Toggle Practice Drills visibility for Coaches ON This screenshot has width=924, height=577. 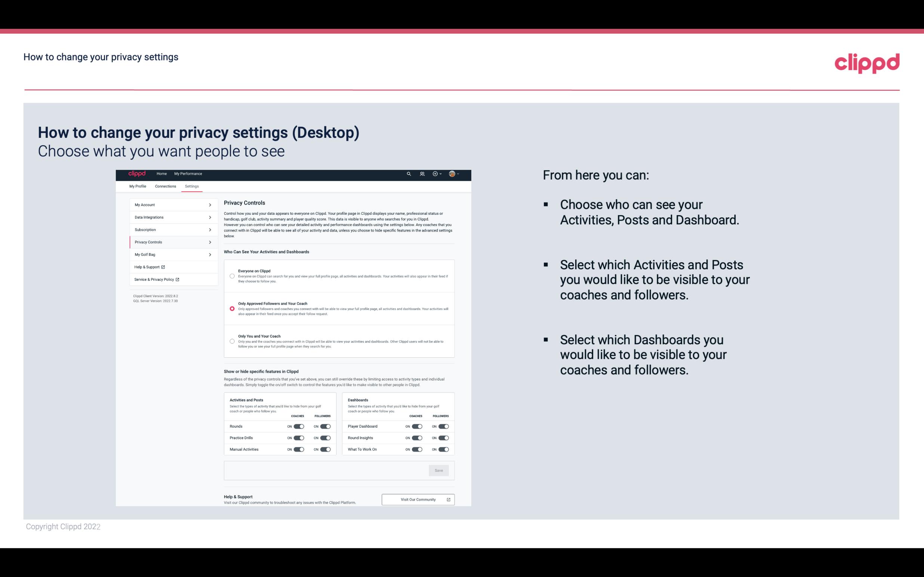pyautogui.click(x=298, y=438)
